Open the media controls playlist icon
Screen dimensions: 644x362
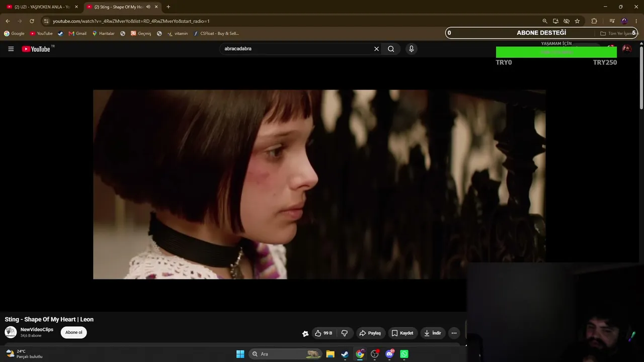coord(612,21)
